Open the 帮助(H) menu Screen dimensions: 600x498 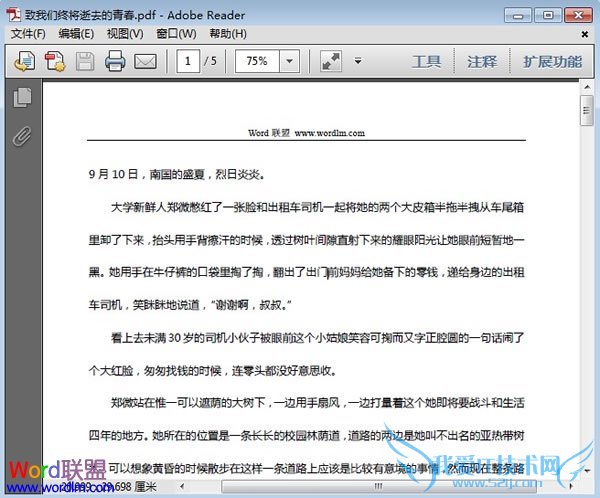click(x=228, y=34)
